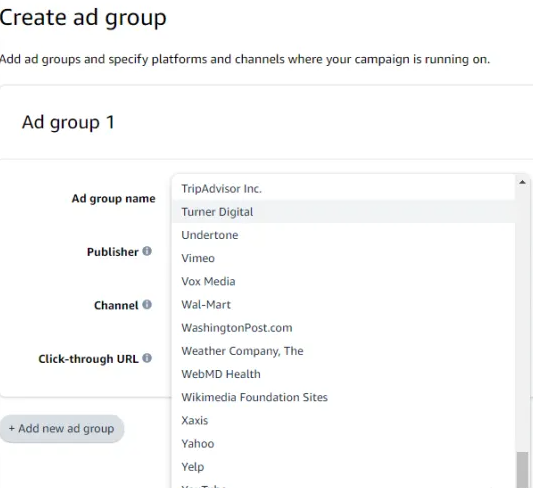The height and width of the screenshot is (488, 533).
Task: Click the Click-through URL info icon
Action: 147,358
